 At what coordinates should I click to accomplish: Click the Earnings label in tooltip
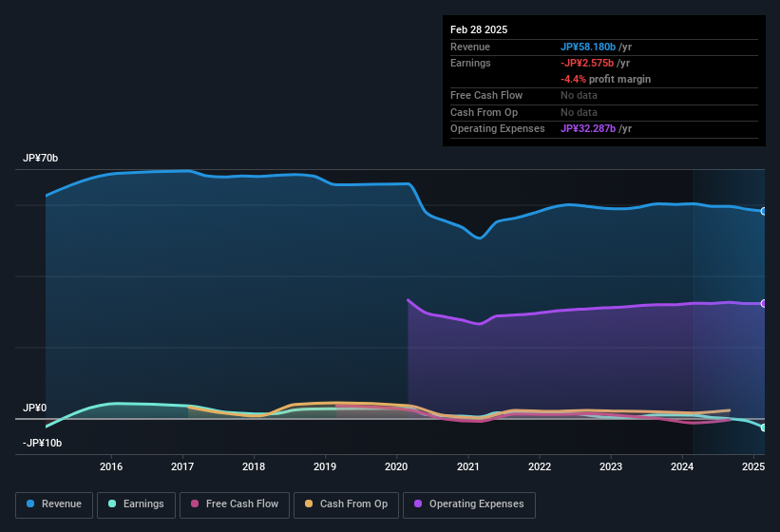coord(470,63)
